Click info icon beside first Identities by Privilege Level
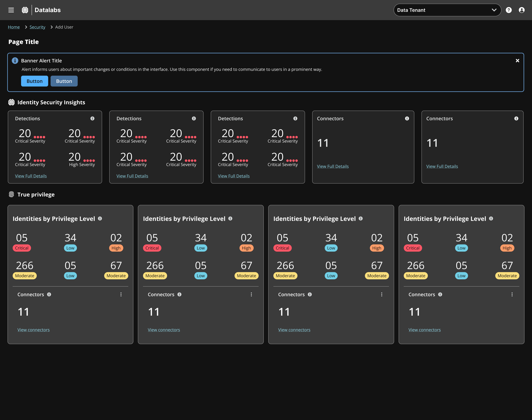The image size is (532, 420). coord(100,218)
